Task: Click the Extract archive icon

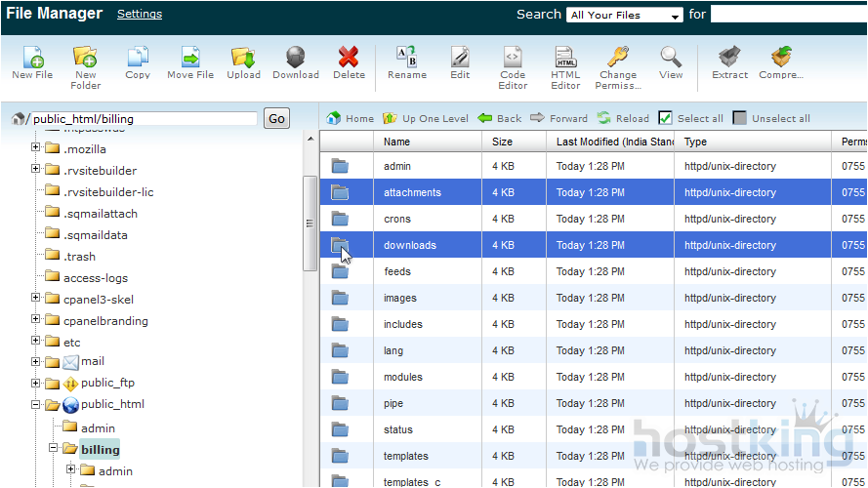Action: click(x=729, y=58)
